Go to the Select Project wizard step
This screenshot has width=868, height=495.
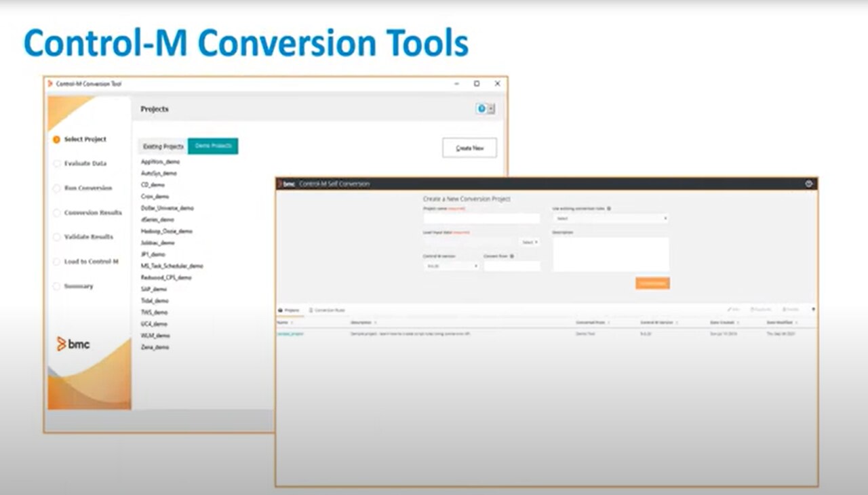(x=80, y=139)
